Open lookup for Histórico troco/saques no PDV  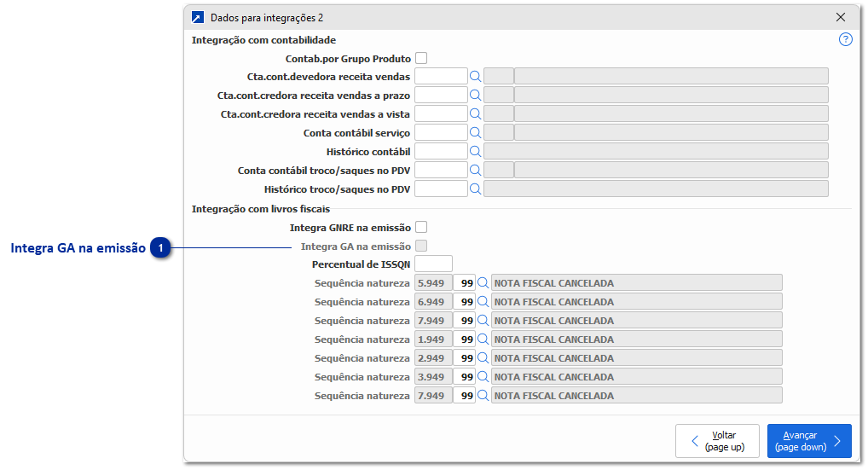(476, 189)
